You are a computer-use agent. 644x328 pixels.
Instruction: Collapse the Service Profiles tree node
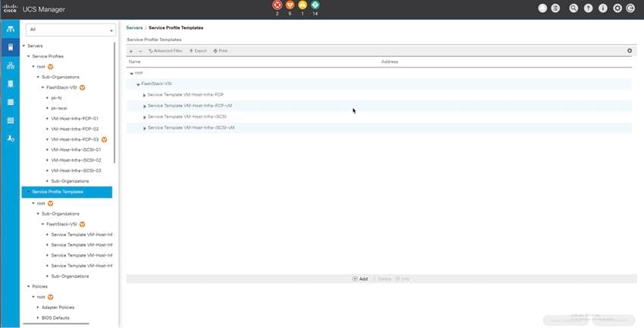tap(29, 56)
